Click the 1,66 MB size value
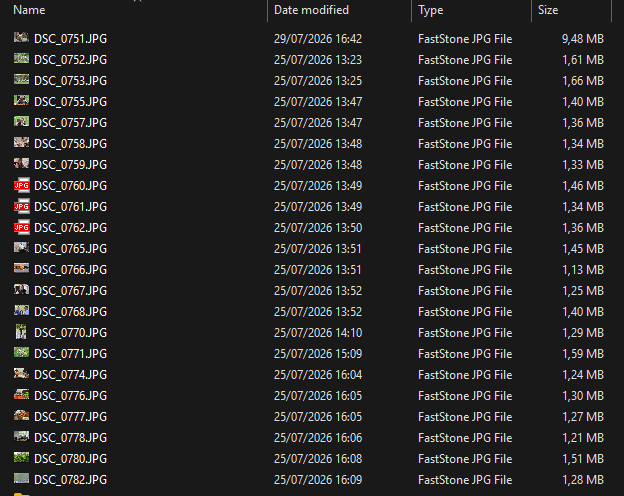Viewport: 624px width, 496px height. (583, 81)
